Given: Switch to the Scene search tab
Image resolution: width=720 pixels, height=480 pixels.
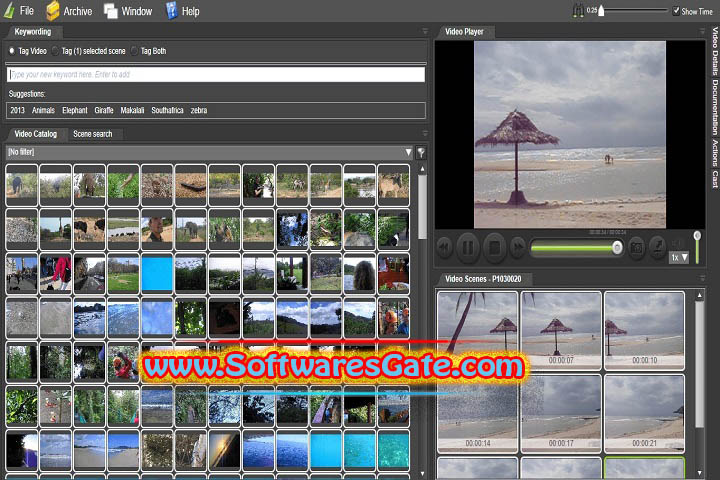Looking at the screenshot, I should (93, 134).
